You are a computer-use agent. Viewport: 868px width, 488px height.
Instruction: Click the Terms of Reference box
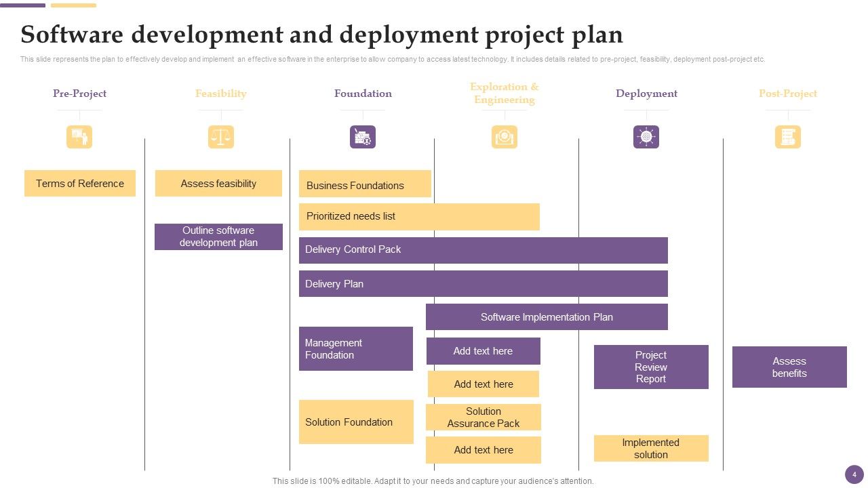click(80, 183)
